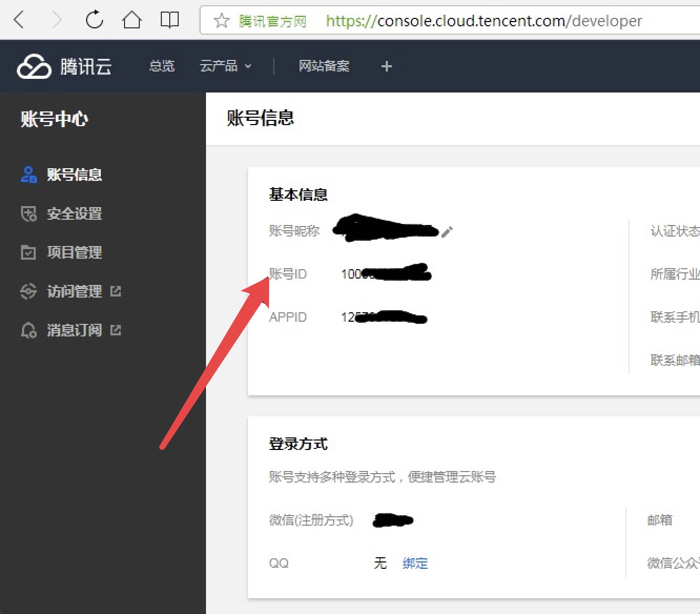Edit account nickname with pencil icon
This screenshot has height=614, width=700.
point(447,232)
